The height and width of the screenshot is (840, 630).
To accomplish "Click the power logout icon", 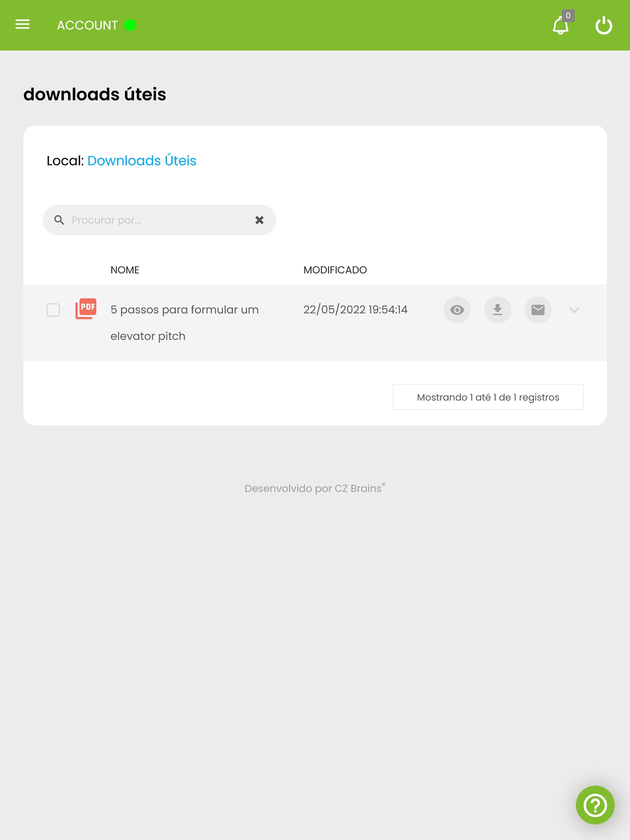I will click(x=604, y=26).
